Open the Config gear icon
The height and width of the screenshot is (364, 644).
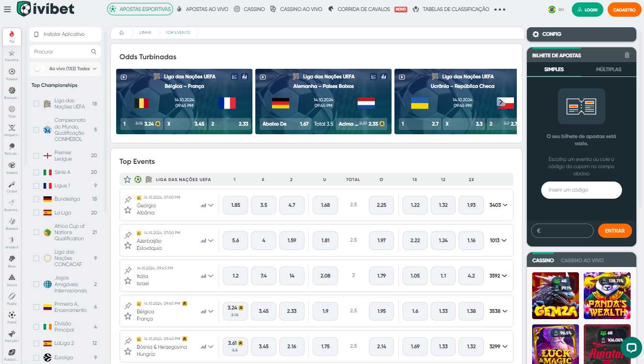pyautogui.click(x=535, y=34)
